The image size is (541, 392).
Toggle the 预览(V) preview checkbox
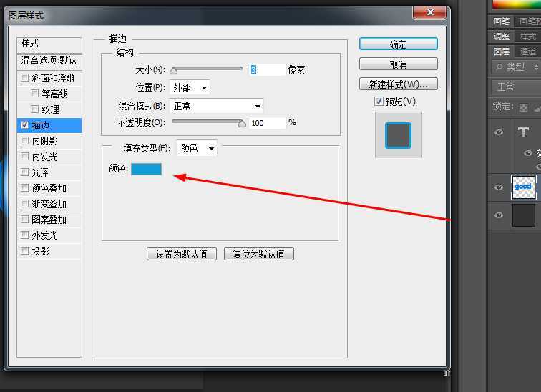point(379,102)
